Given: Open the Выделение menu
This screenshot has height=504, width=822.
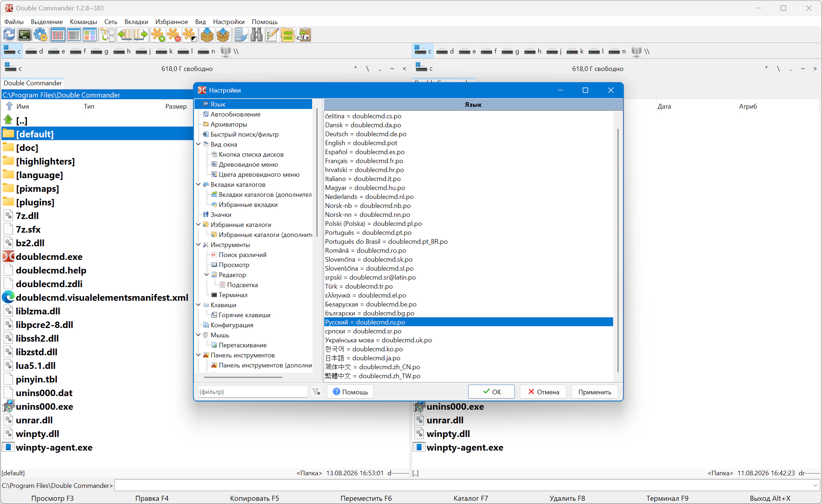Looking at the screenshot, I should pyautogui.click(x=47, y=22).
